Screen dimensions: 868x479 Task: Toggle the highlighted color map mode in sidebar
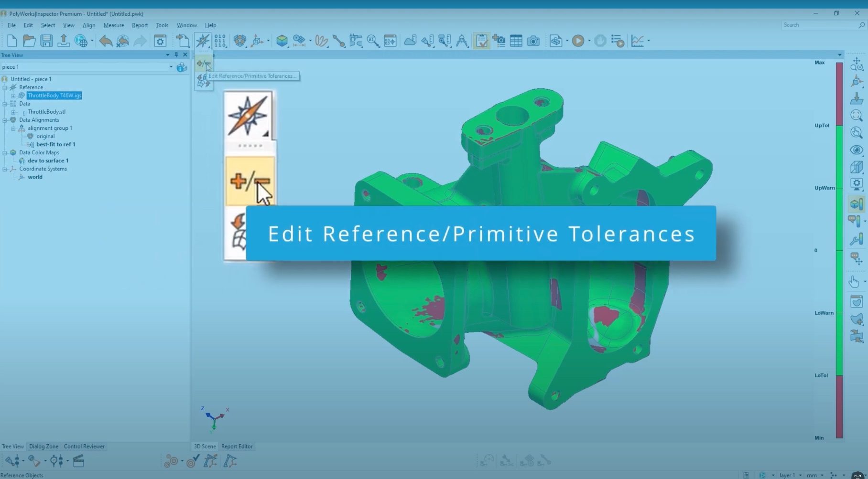click(x=856, y=203)
